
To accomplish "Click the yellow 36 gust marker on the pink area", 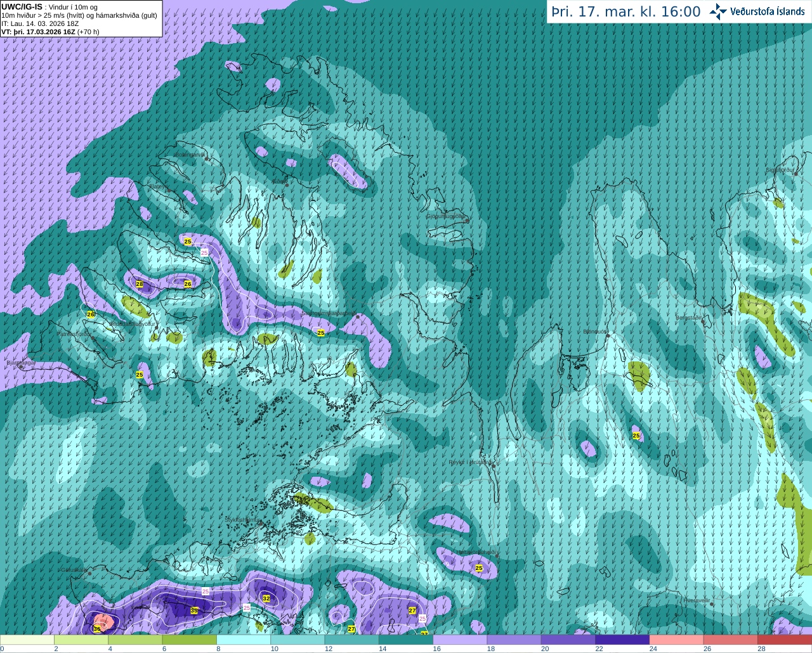I will [96, 629].
